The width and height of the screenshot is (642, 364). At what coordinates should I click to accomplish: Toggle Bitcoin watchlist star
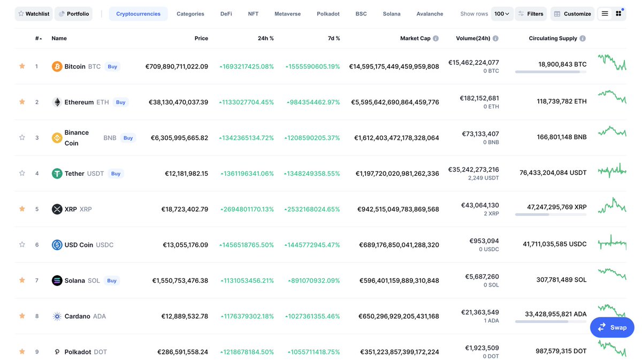point(22,66)
